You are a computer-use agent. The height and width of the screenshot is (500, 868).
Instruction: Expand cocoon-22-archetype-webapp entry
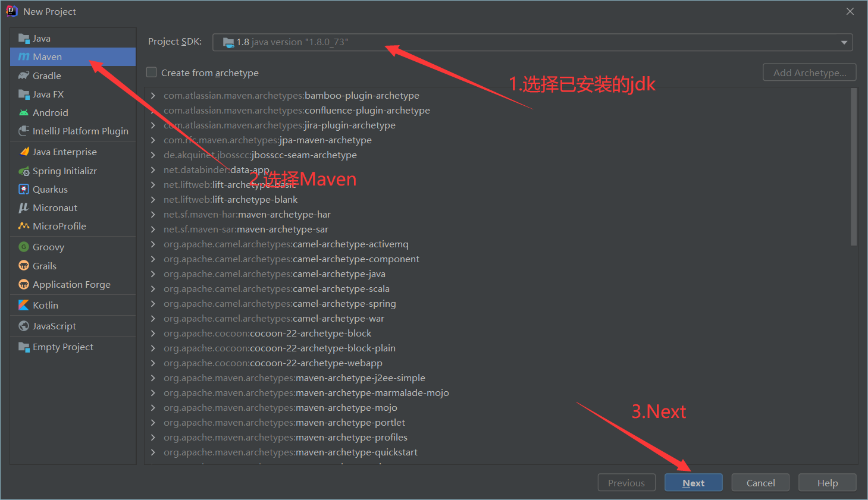153,363
